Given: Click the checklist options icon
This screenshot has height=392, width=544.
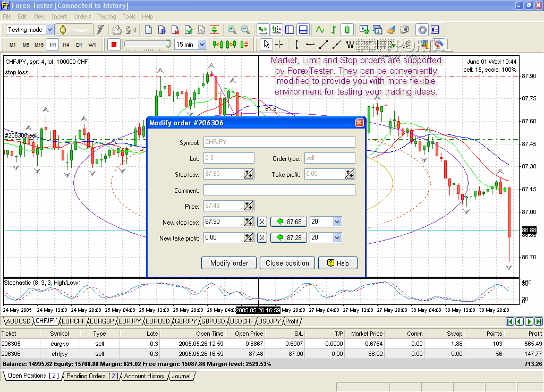Looking at the screenshot, I should coord(435,30).
